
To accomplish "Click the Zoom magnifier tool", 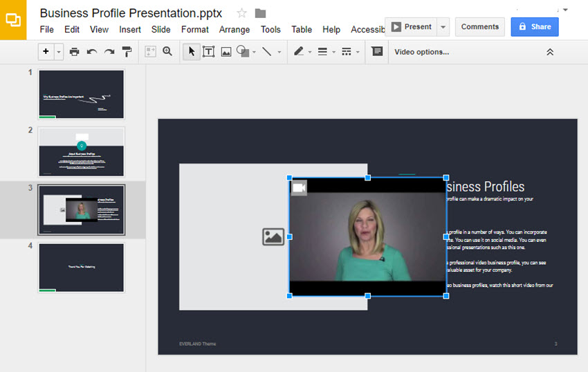I will coord(167,52).
